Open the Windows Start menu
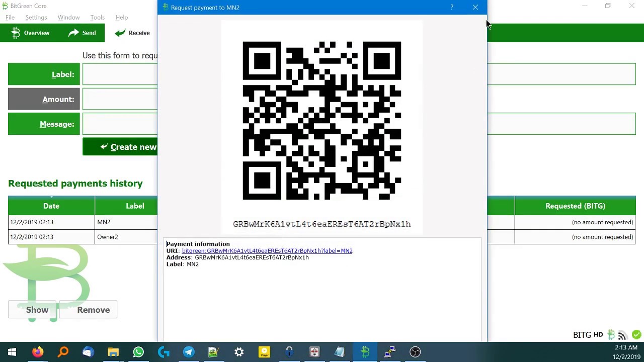 click(x=12, y=352)
